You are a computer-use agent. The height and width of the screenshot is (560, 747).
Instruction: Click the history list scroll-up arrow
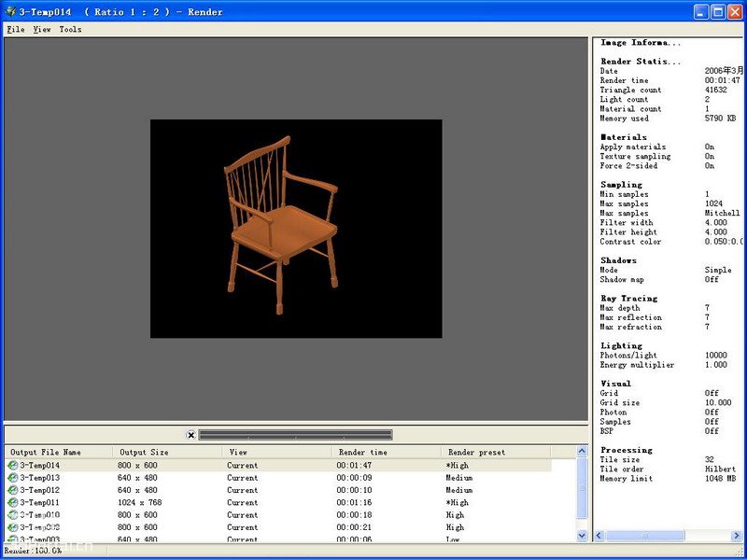point(582,451)
